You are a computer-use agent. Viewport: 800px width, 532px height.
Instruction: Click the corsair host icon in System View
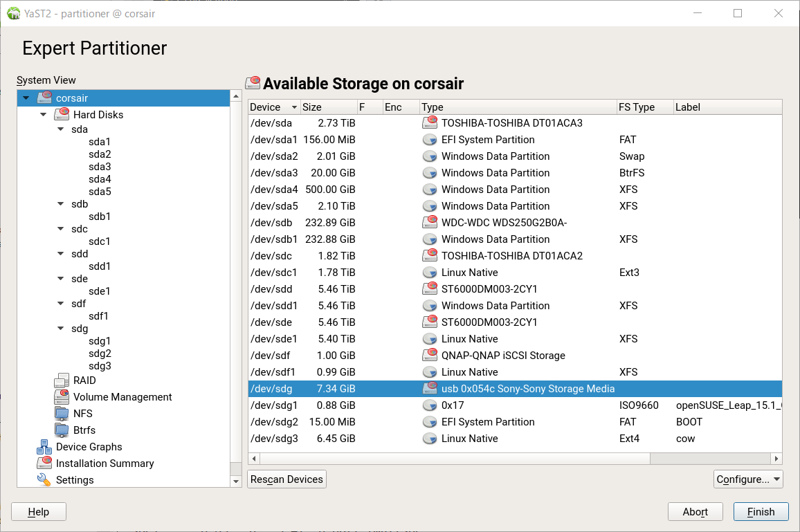(x=45, y=97)
